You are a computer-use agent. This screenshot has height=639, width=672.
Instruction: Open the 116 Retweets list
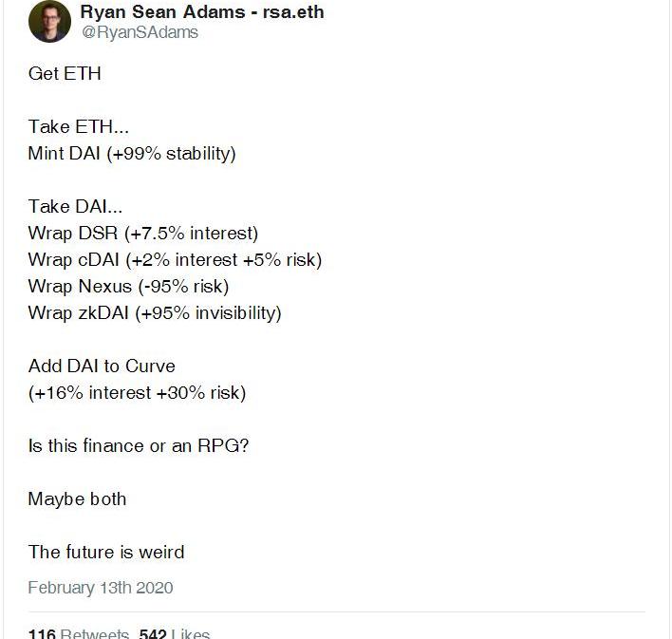79,634
